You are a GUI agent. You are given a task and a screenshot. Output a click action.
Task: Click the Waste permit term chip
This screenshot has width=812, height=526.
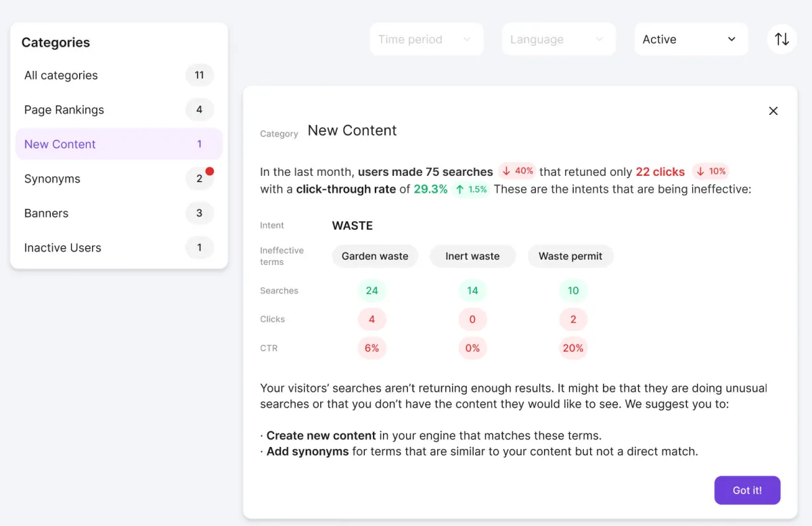570,256
